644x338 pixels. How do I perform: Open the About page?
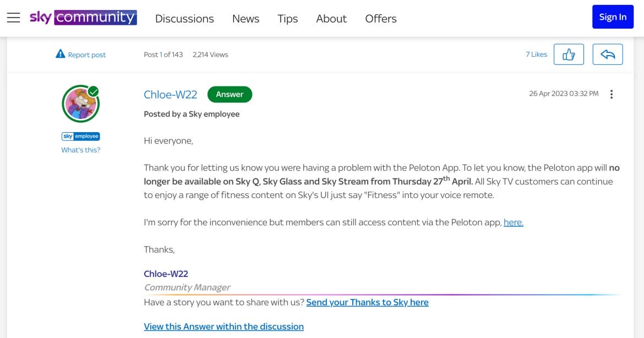pos(331,19)
